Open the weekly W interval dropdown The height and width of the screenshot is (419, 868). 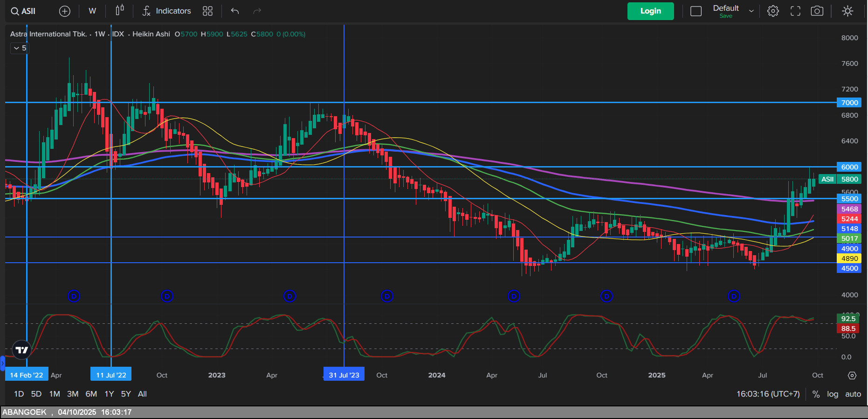click(92, 11)
